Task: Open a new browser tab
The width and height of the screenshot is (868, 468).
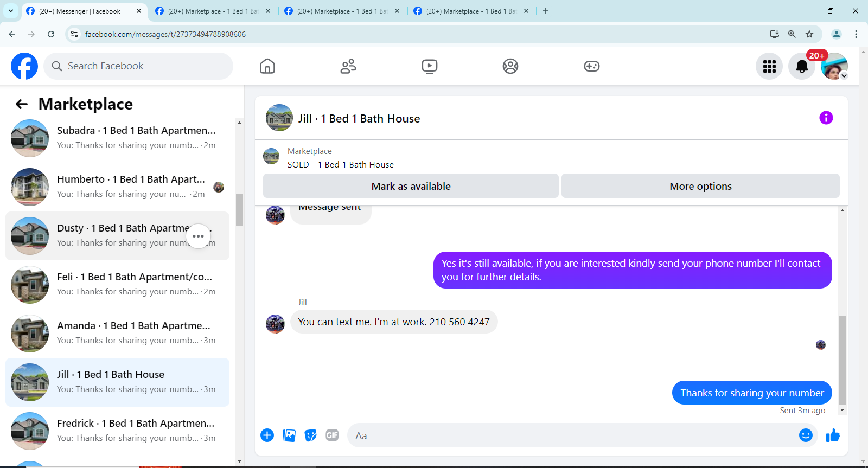Action: 546,11
